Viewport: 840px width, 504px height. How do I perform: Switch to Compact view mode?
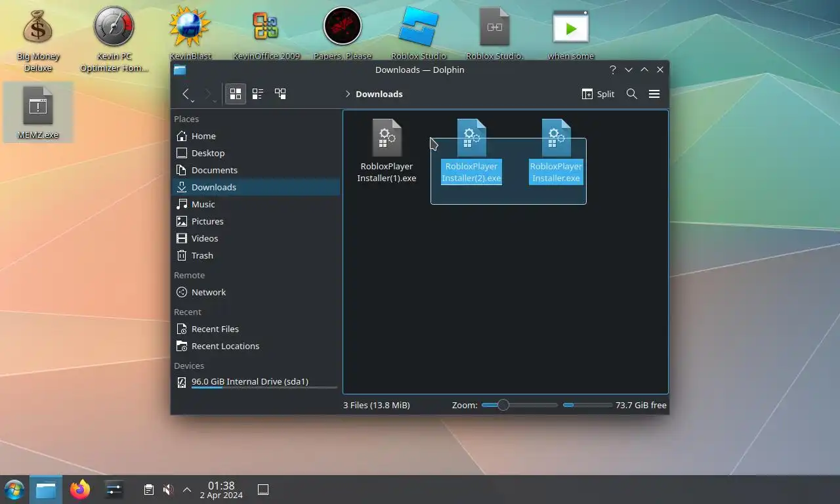coord(258,94)
